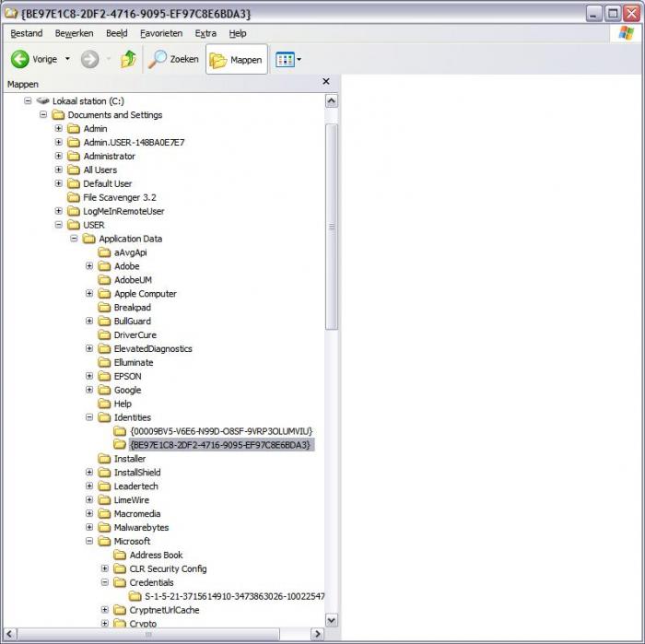645x644 pixels.
Task: Select the Malwarebytes folder icon
Action: (x=104, y=527)
